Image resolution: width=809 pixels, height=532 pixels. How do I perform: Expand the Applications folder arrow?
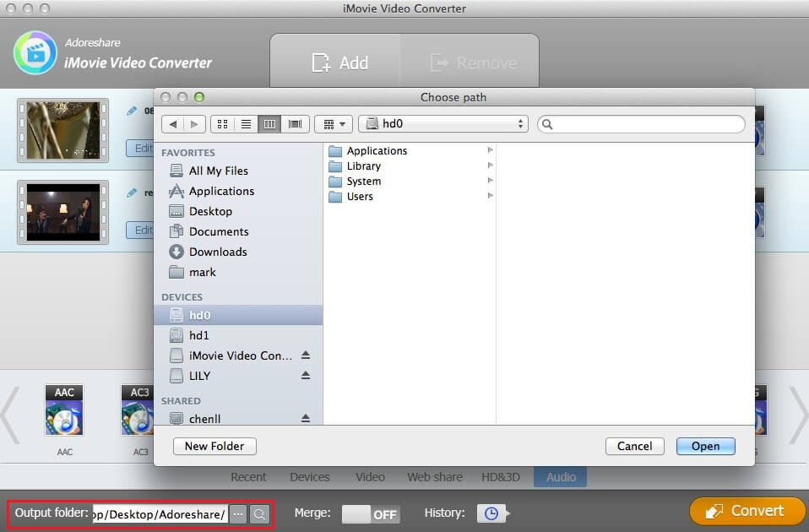click(x=490, y=150)
